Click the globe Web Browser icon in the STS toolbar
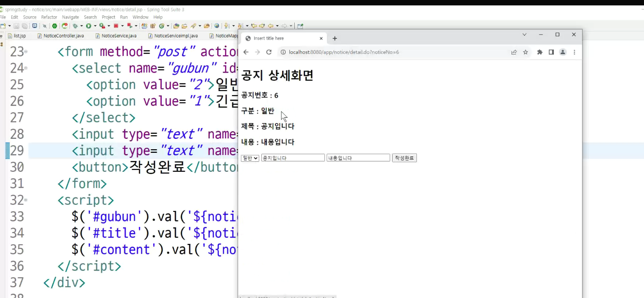The width and height of the screenshot is (644, 298). click(x=217, y=26)
